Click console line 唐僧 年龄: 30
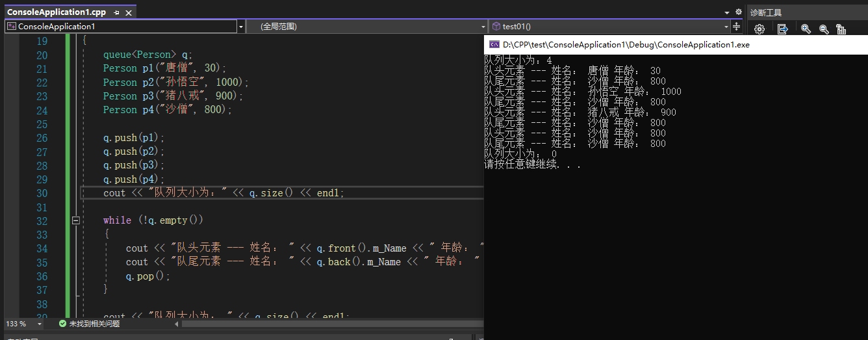The height and width of the screenshot is (340, 868). point(572,70)
